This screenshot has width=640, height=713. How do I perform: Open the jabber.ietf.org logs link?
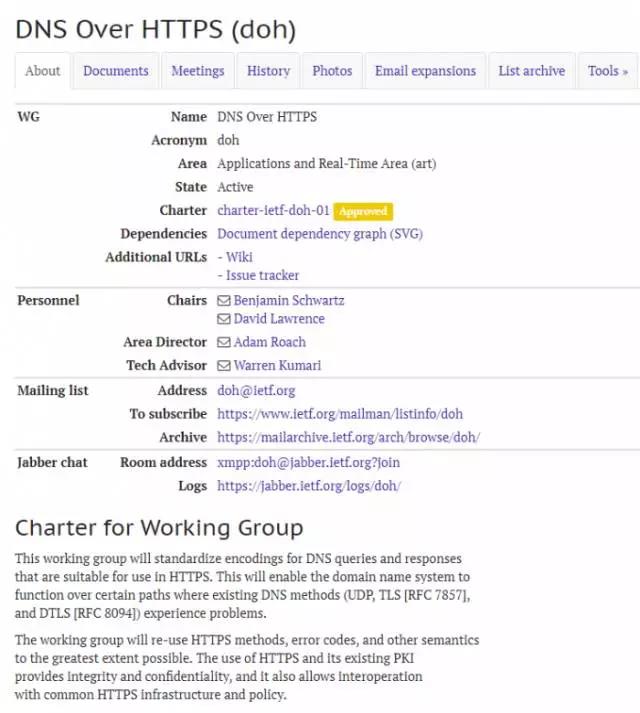point(309,486)
